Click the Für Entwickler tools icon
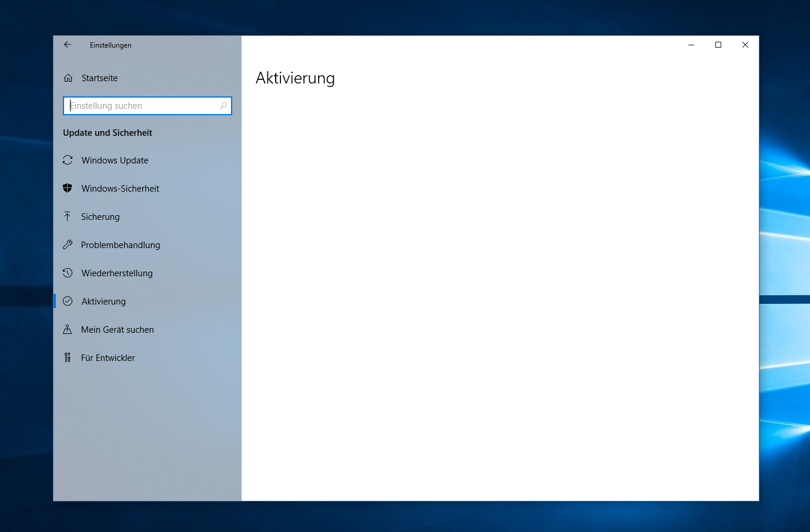Viewport: 810px width, 532px height. pos(68,357)
